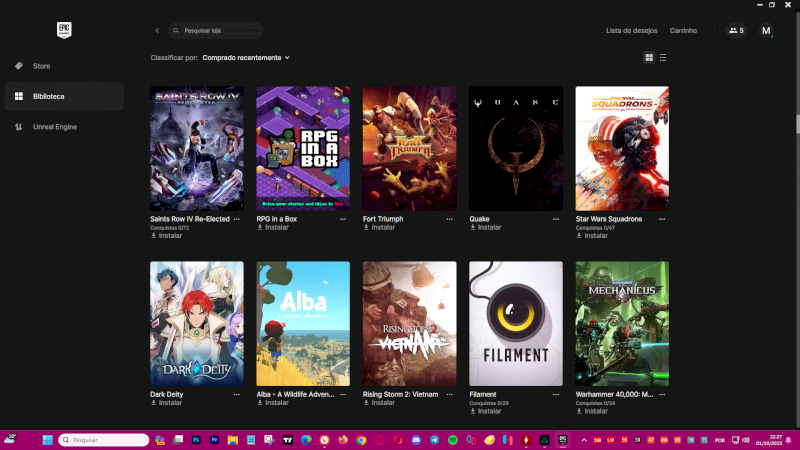800x450 pixels.
Task: Click the Star Wars Squadrons title text
Action: 609,219
